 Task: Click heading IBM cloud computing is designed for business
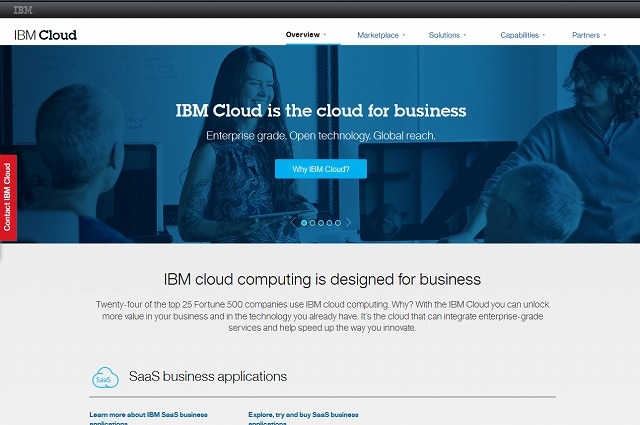tap(322, 280)
